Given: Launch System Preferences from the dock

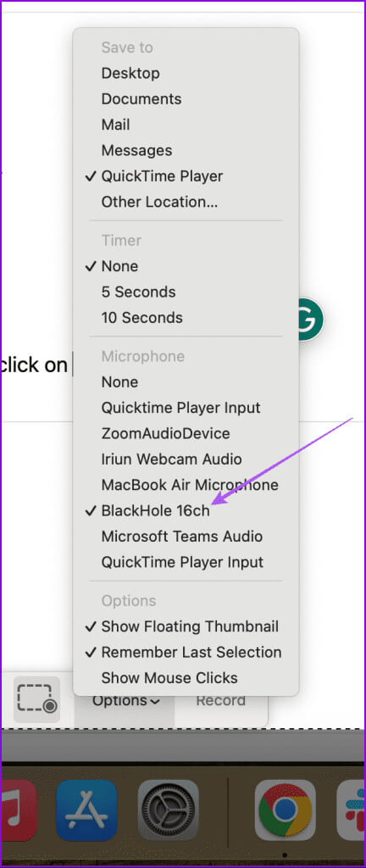Looking at the screenshot, I should click(168, 810).
